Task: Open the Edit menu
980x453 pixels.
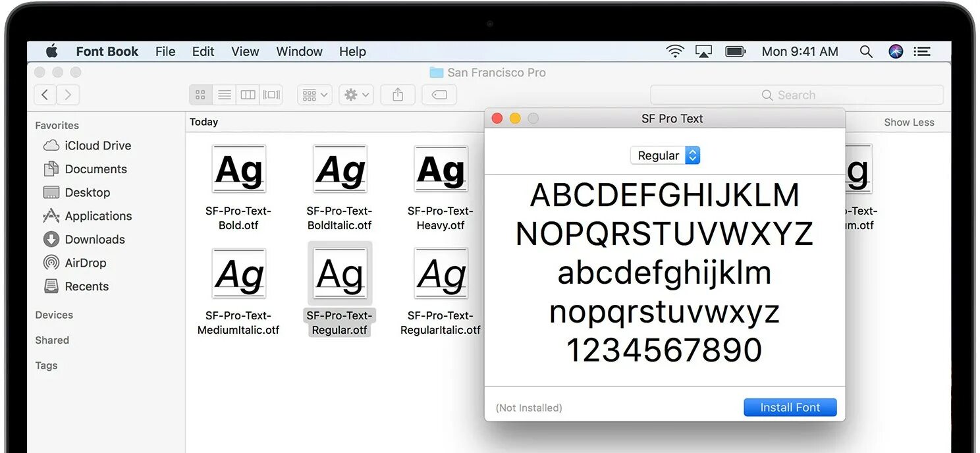Action: [x=203, y=51]
